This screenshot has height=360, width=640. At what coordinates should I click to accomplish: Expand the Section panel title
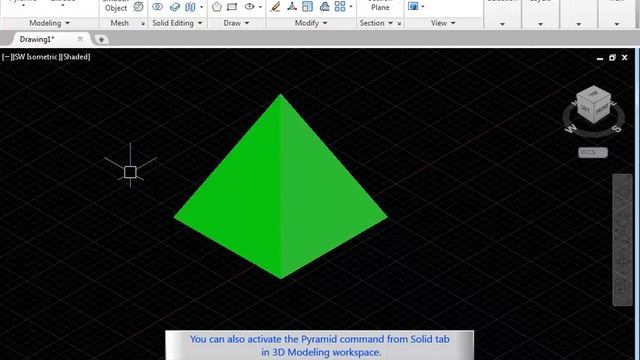point(376,23)
